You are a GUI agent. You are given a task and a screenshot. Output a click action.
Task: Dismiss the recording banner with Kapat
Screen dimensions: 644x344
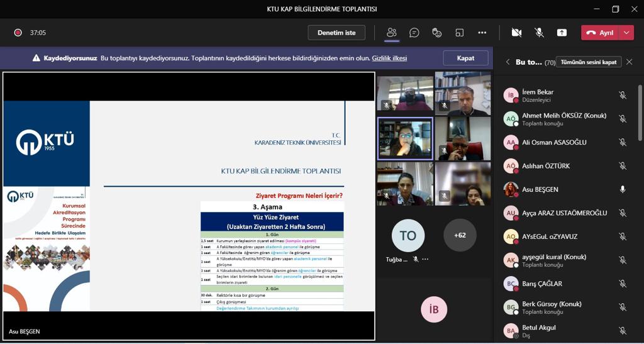click(x=465, y=58)
